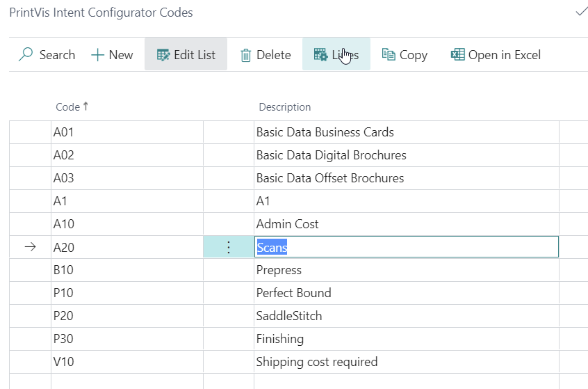Toggle Edit List mode label
Screen dimensions: 588x389
pos(195,55)
